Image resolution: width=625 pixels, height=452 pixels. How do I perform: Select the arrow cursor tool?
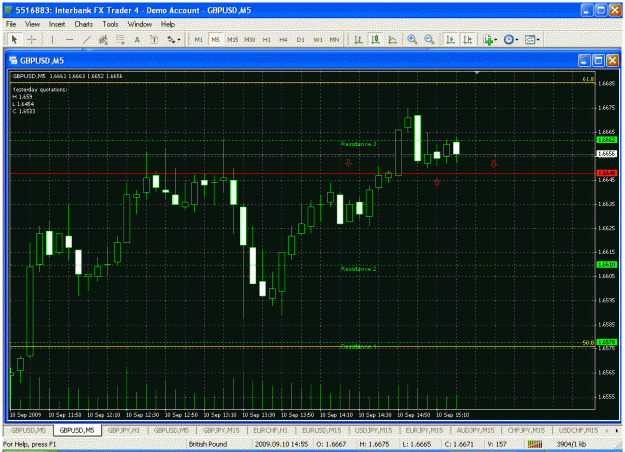(x=14, y=39)
